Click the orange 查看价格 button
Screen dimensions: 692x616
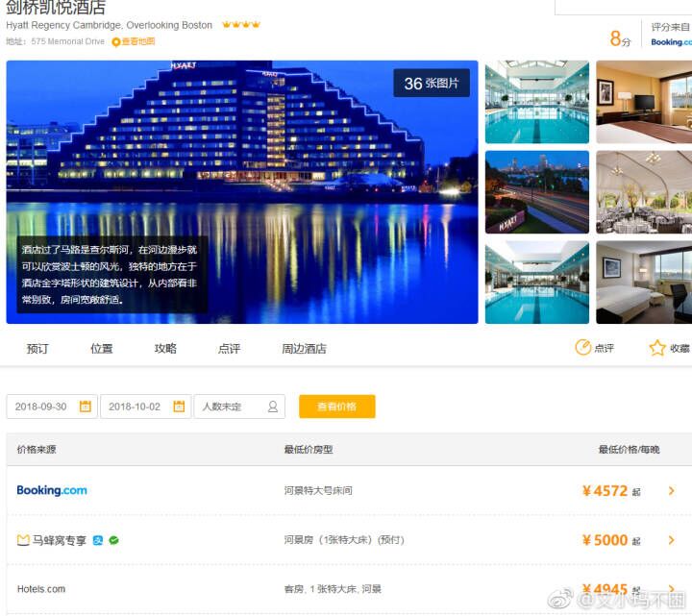(x=337, y=407)
